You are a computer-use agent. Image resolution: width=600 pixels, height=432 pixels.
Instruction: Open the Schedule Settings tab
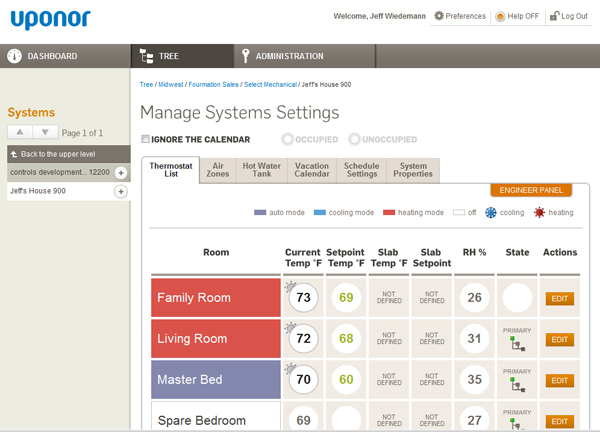point(362,170)
